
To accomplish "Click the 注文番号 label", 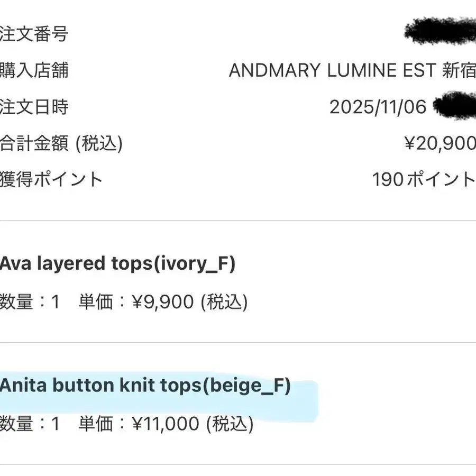I will (x=34, y=34).
